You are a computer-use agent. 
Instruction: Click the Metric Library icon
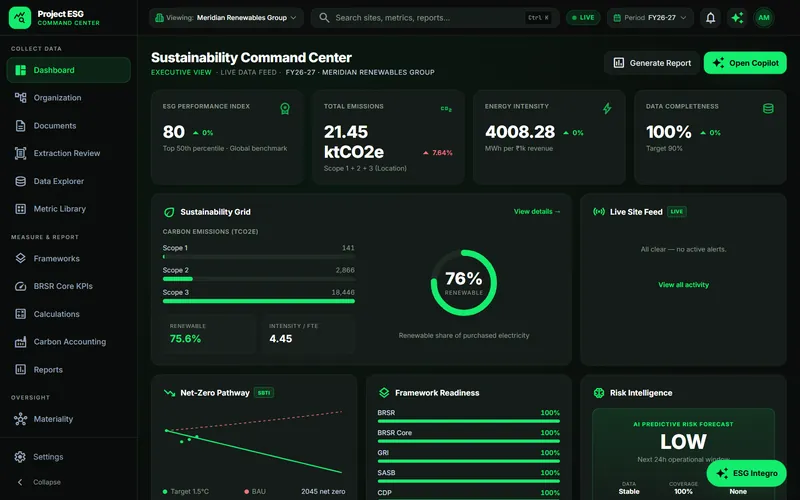click(x=20, y=209)
